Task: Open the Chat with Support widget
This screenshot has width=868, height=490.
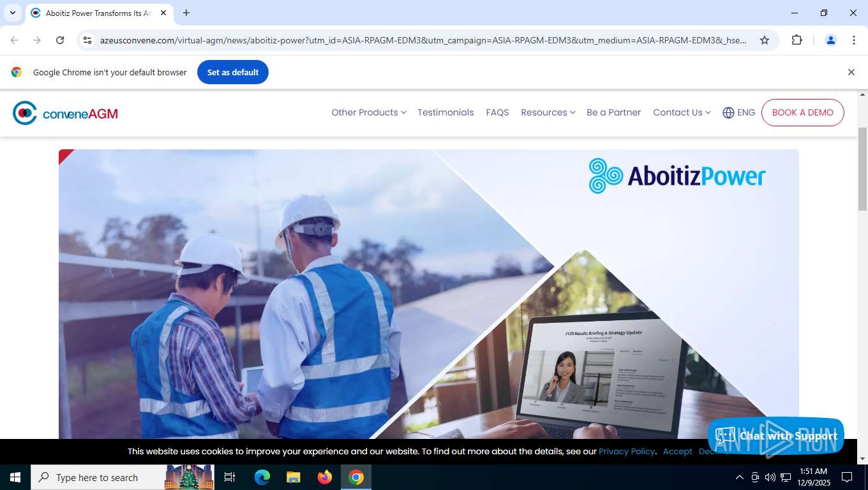Action: coord(776,436)
